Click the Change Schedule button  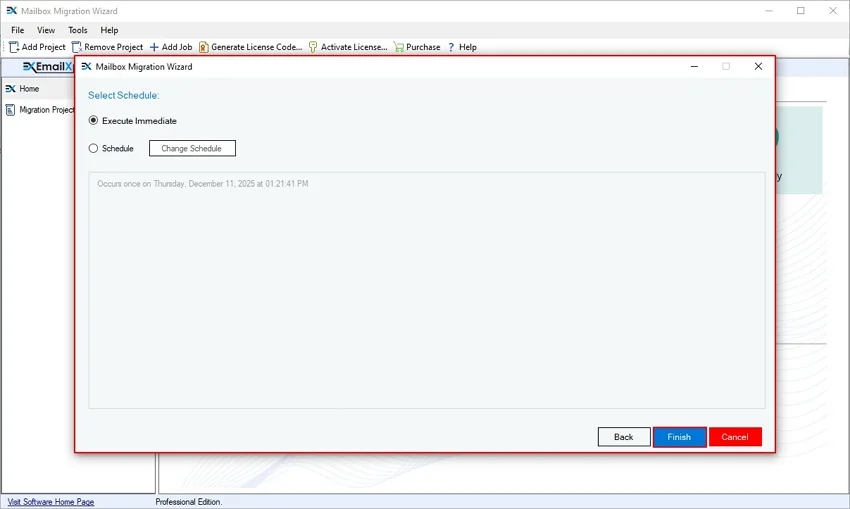192,148
